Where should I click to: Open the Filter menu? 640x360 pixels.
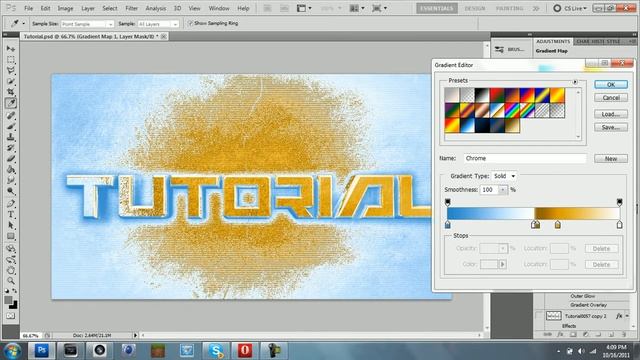click(x=131, y=8)
